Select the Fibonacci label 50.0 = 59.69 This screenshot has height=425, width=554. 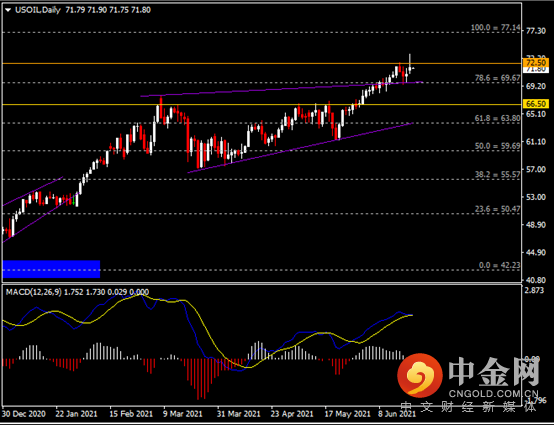497,146
